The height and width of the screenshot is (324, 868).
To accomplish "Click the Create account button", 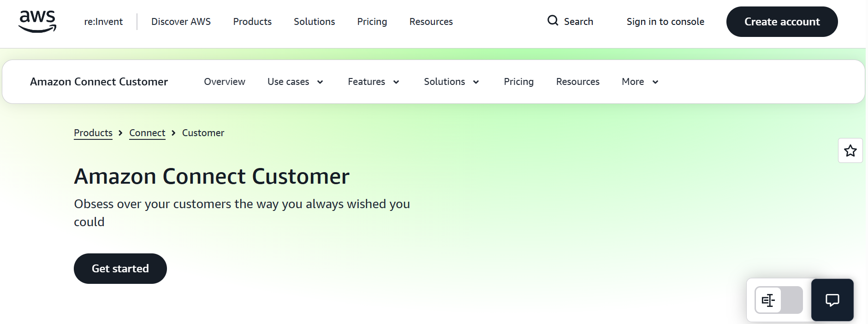I will coord(782,22).
